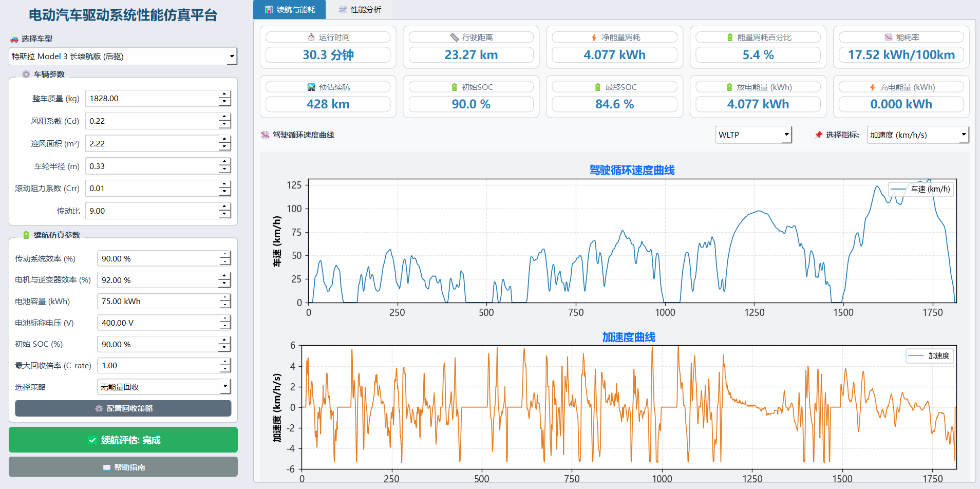The image size is (980, 489).
Task: Click the gear icon next to 车辆参数
Action: (x=26, y=74)
